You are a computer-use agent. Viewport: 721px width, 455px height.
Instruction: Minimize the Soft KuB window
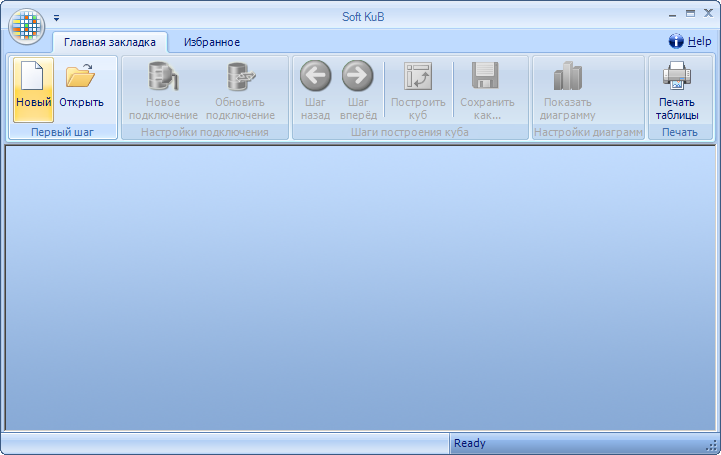coord(672,14)
